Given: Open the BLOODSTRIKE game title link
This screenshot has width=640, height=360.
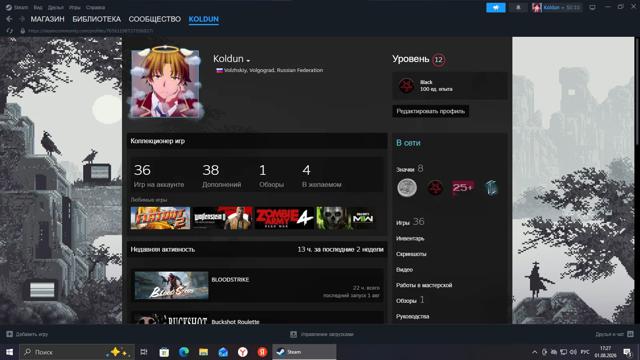Looking at the screenshot, I should tap(230, 280).
